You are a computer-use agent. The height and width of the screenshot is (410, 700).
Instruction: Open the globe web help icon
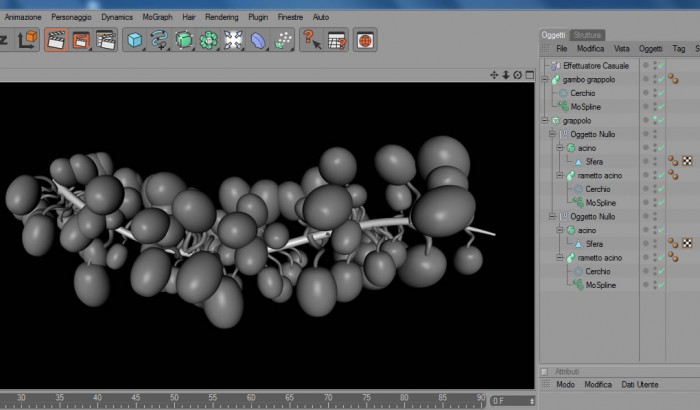pos(365,40)
